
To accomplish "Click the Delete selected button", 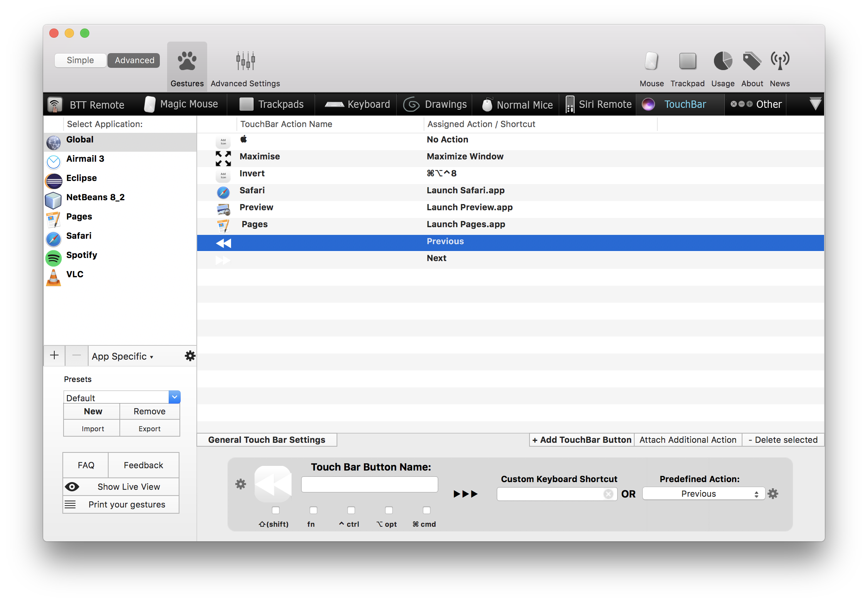I will pyautogui.click(x=783, y=440).
